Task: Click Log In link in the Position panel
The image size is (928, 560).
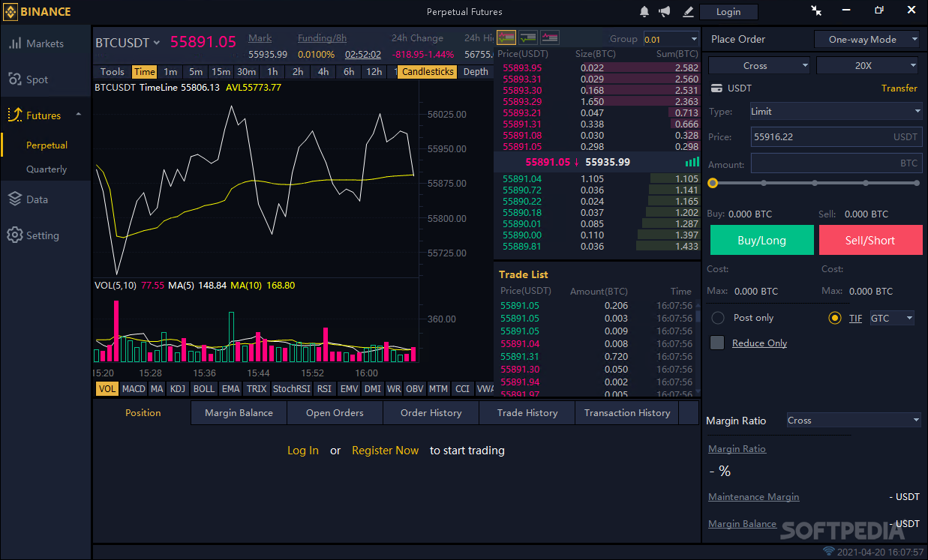Action: coord(303,451)
